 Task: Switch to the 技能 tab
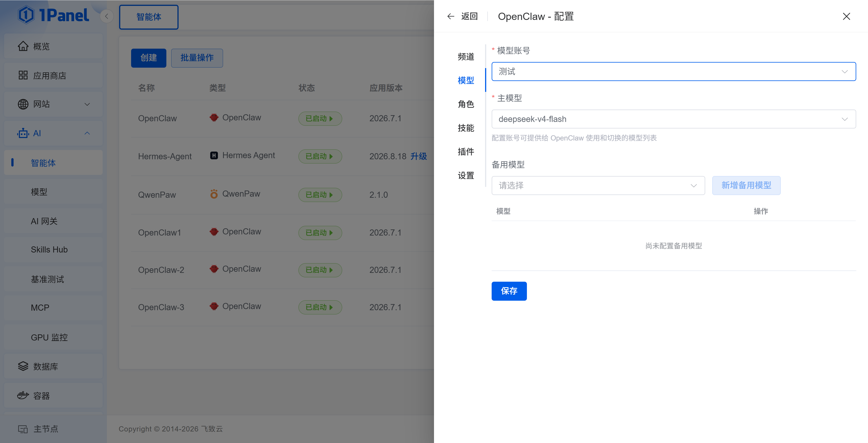pos(466,128)
